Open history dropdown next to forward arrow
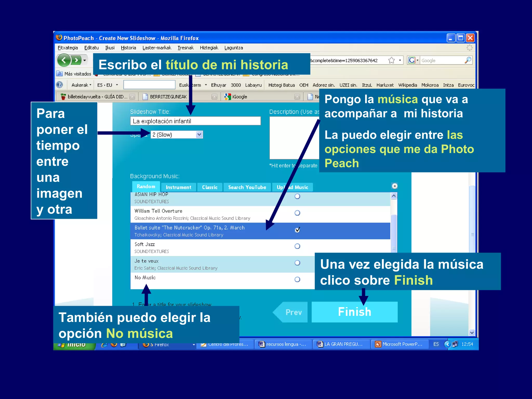This screenshot has height=399, width=532. coord(84,60)
